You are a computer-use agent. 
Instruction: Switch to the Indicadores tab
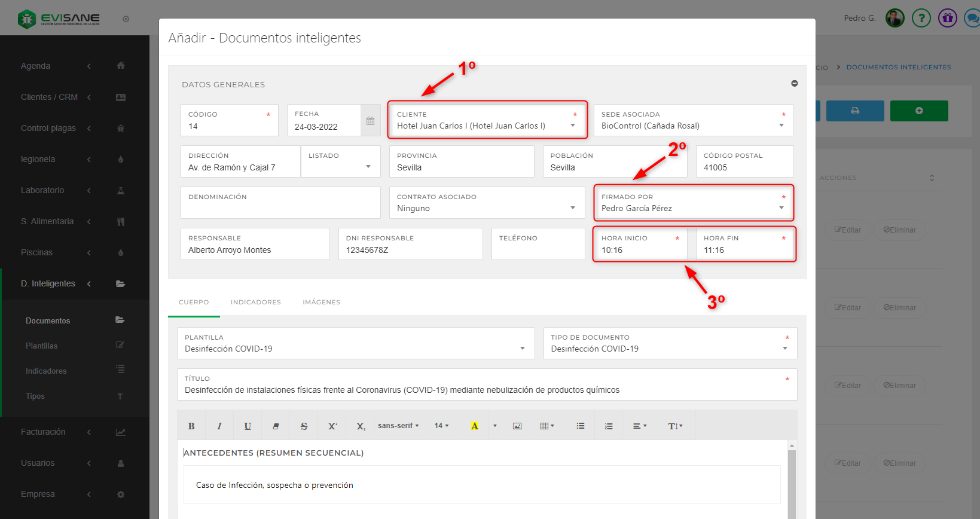(x=256, y=303)
